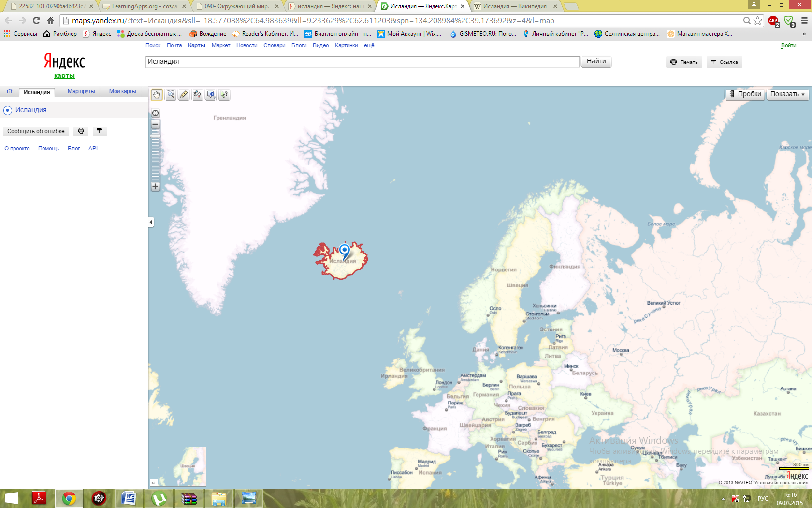This screenshot has width=812, height=508.
Task: Bookmark this page with star icon
Action: tap(758, 20)
